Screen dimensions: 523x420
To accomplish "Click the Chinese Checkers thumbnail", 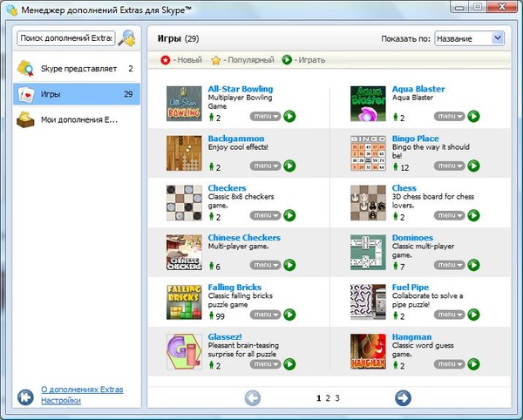I will [184, 253].
